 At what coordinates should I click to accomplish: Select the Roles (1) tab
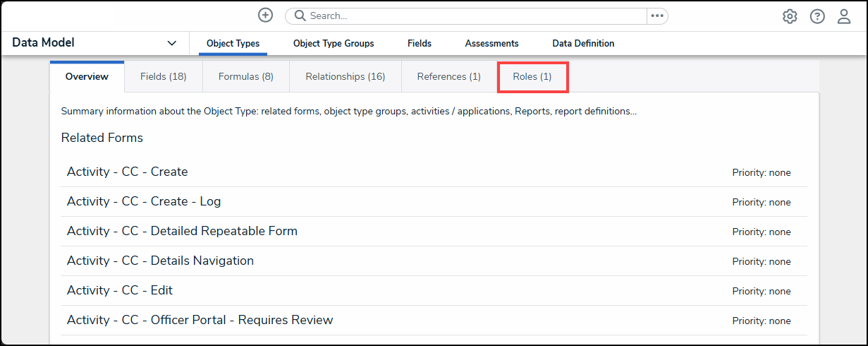pyautogui.click(x=532, y=76)
